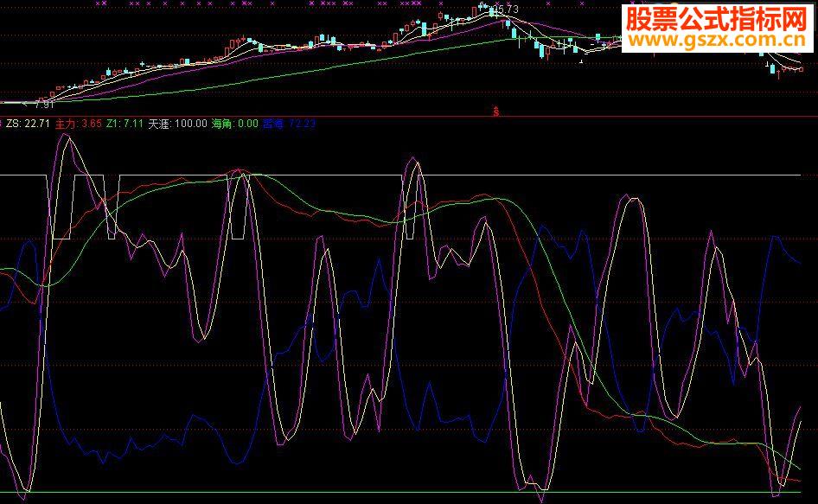Viewport: 818px width, 504px height.
Task: Select the small marker at the ZS label's left
Action: [2, 124]
